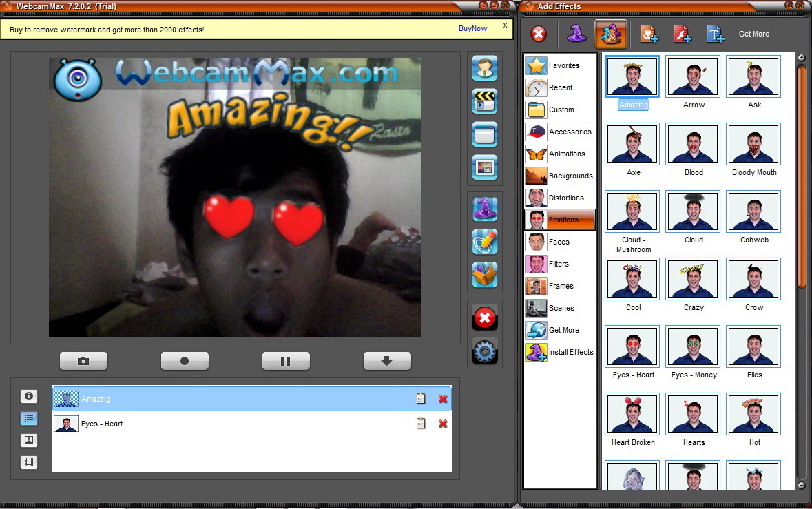Open the effects box package icon

[485, 274]
